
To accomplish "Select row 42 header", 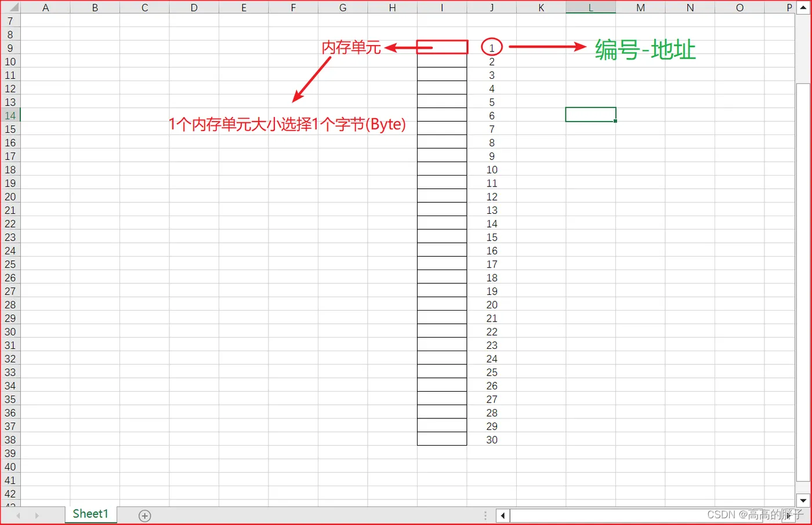I will point(10,494).
